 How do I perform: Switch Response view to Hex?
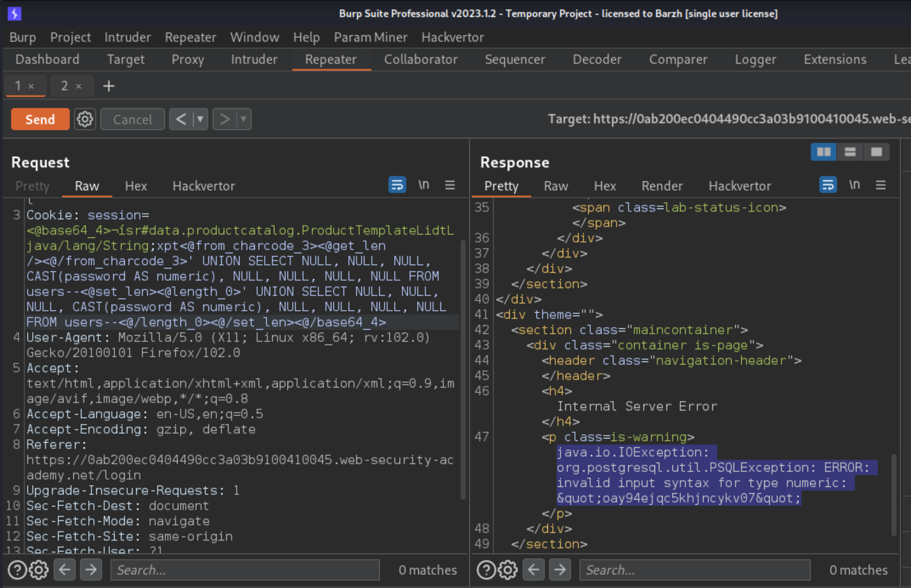pyautogui.click(x=605, y=186)
